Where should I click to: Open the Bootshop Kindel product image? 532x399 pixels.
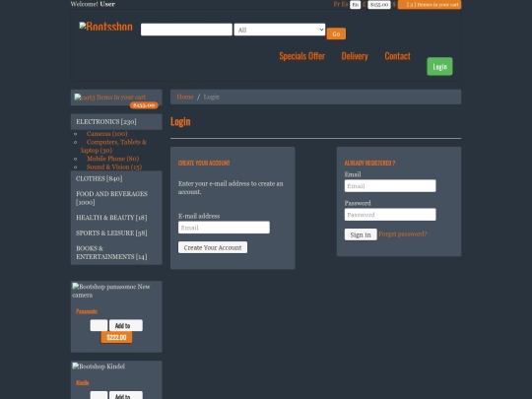tap(99, 366)
